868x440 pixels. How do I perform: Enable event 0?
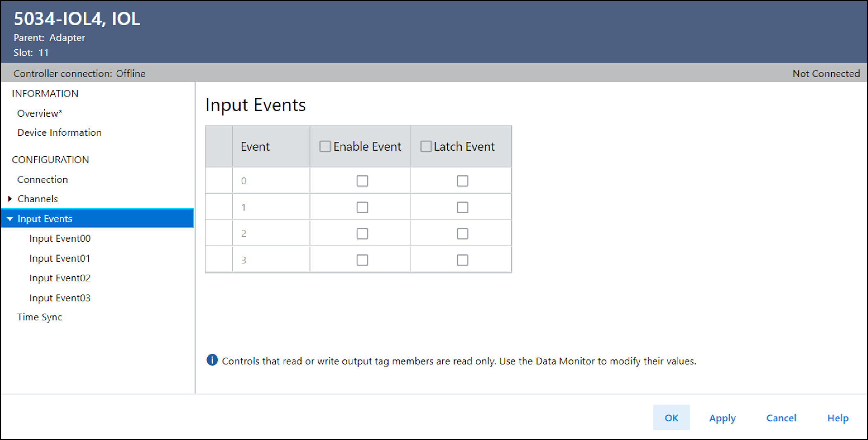(x=362, y=180)
